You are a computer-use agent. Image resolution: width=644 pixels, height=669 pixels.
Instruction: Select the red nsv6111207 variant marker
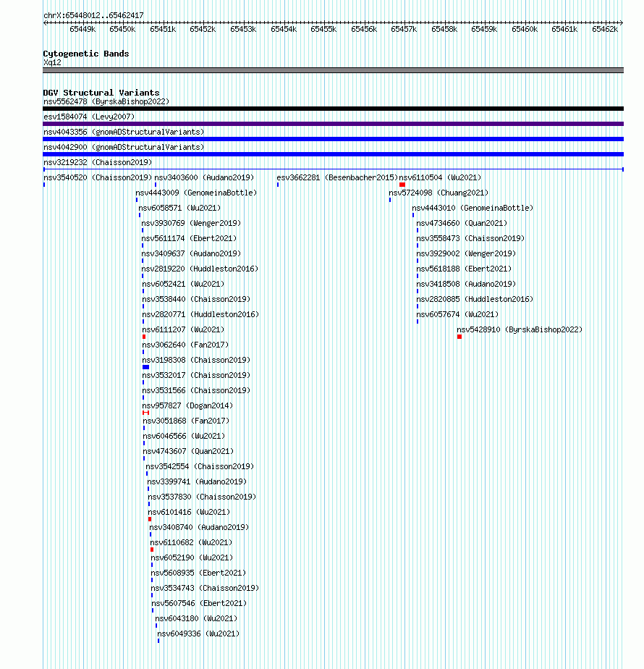tap(144, 337)
